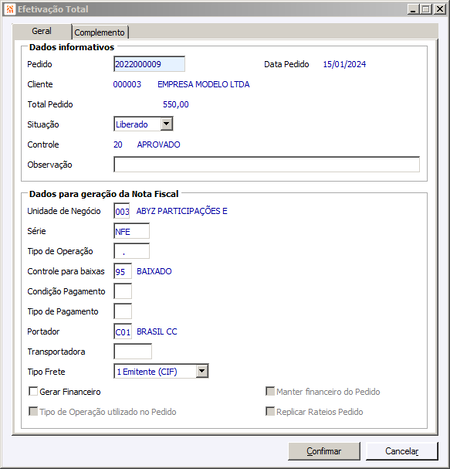Click the Controle para baixas field

tap(122, 271)
